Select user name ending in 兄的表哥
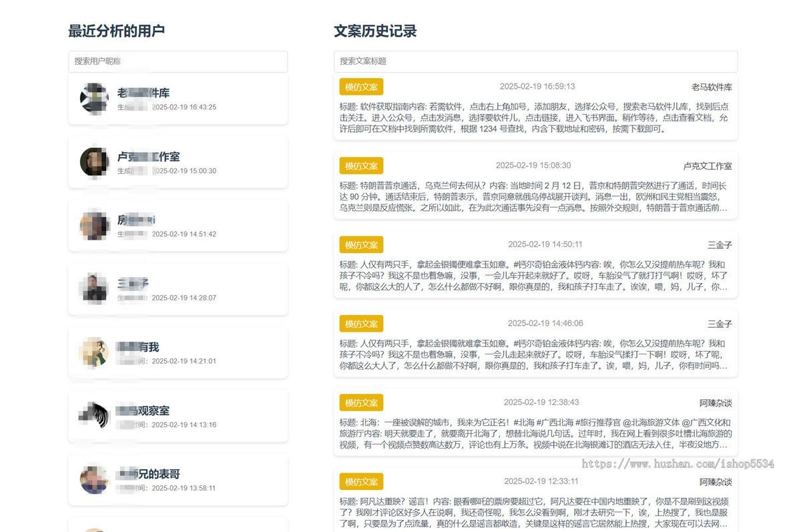 [148, 474]
